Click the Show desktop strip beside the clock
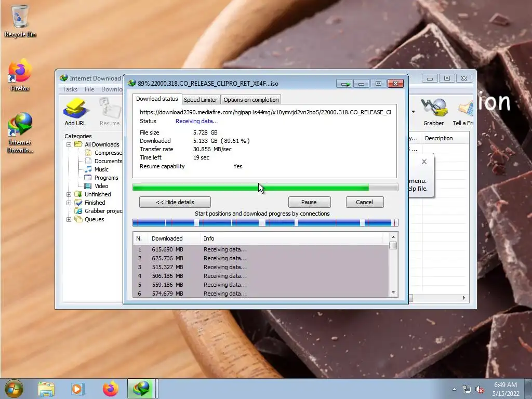This screenshot has width=532, height=399. tap(529, 389)
